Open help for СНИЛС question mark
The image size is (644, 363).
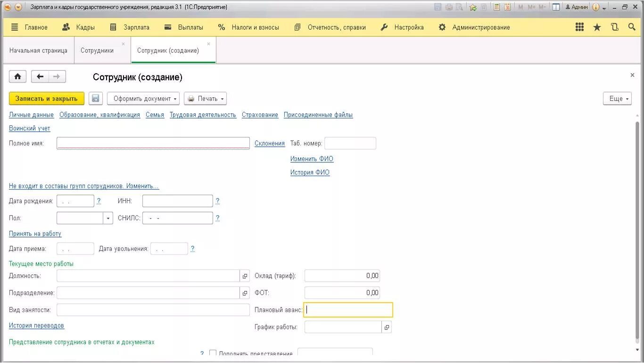click(217, 218)
